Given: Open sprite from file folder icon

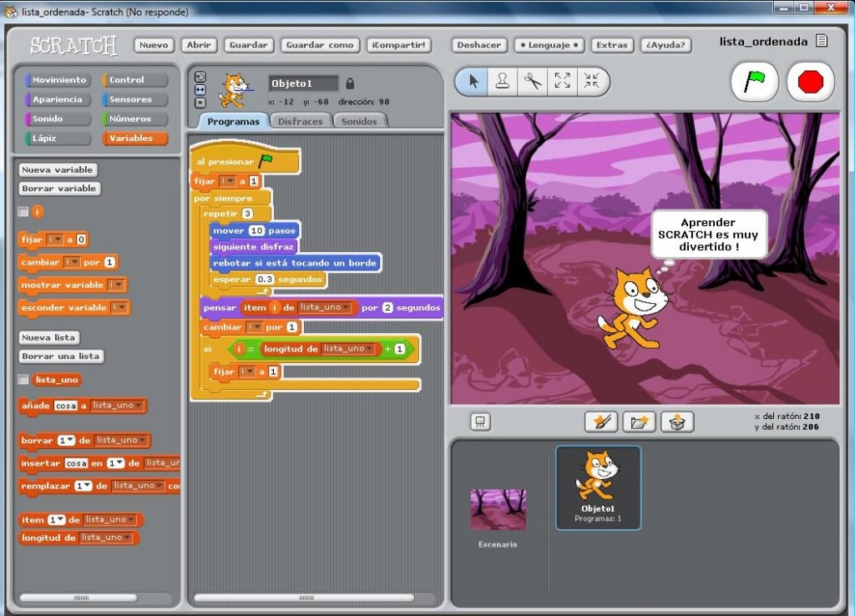Looking at the screenshot, I should click(x=639, y=422).
